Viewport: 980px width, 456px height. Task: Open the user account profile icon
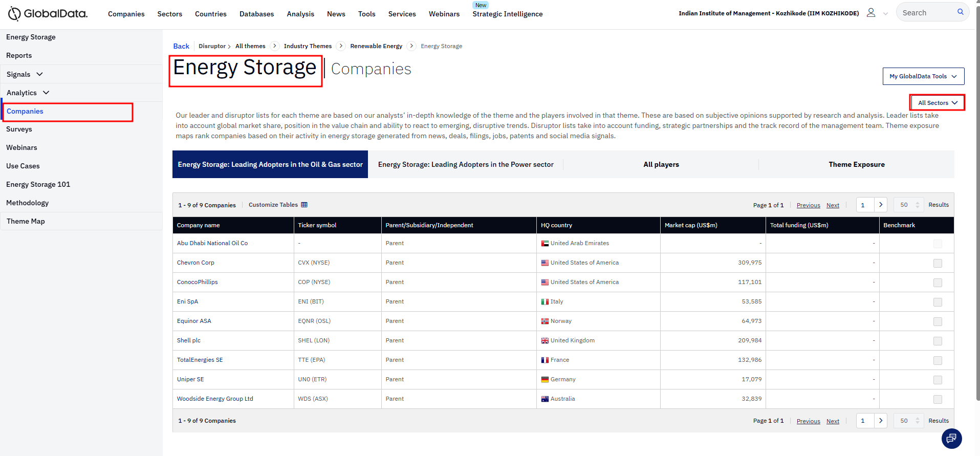pos(870,13)
